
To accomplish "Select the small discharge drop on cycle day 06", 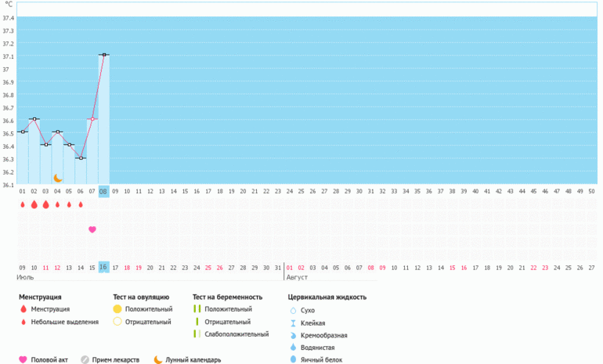I will point(81,205).
